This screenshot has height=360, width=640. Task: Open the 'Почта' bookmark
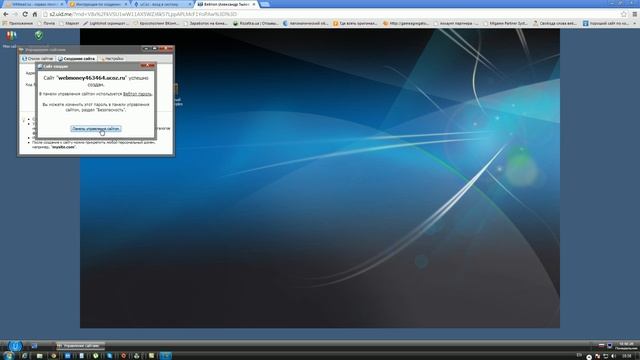point(46,24)
